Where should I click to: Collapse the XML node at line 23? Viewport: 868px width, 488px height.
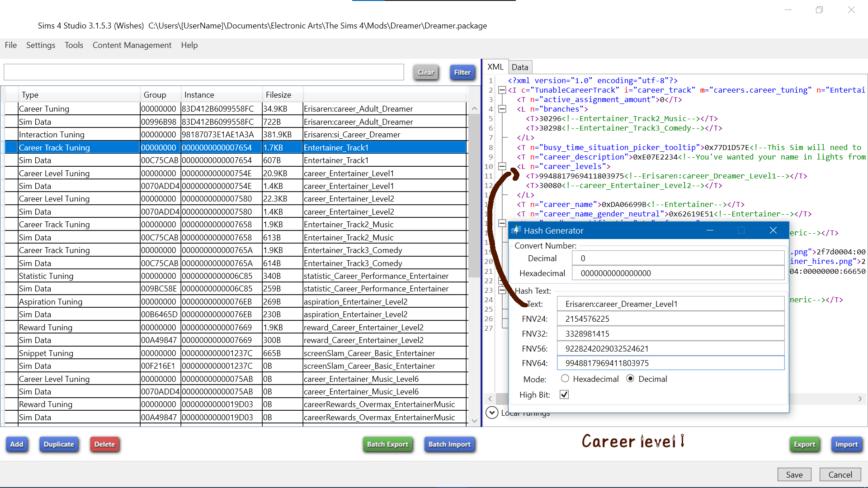point(502,291)
